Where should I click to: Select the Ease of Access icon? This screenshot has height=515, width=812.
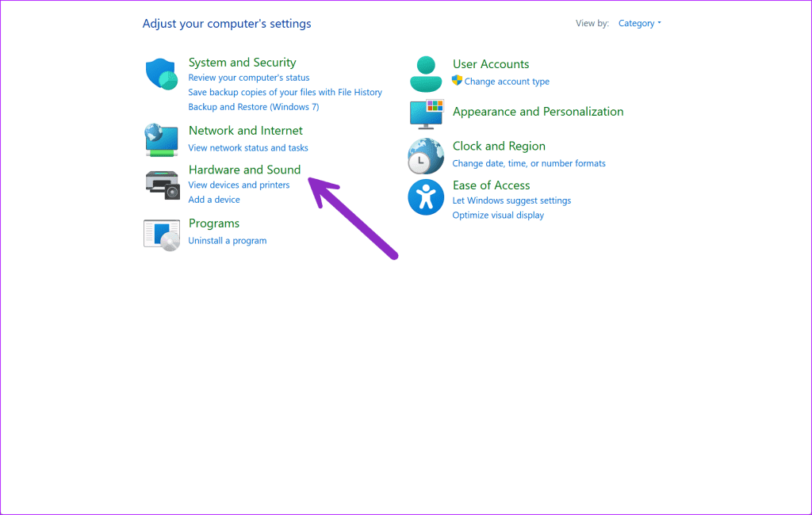click(x=426, y=197)
